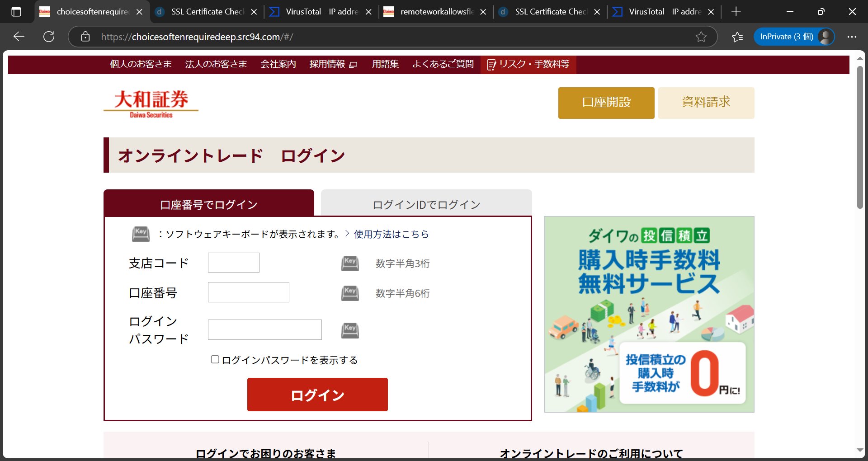Open 使用方法はこちら link
The image size is (868, 461).
(x=391, y=234)
